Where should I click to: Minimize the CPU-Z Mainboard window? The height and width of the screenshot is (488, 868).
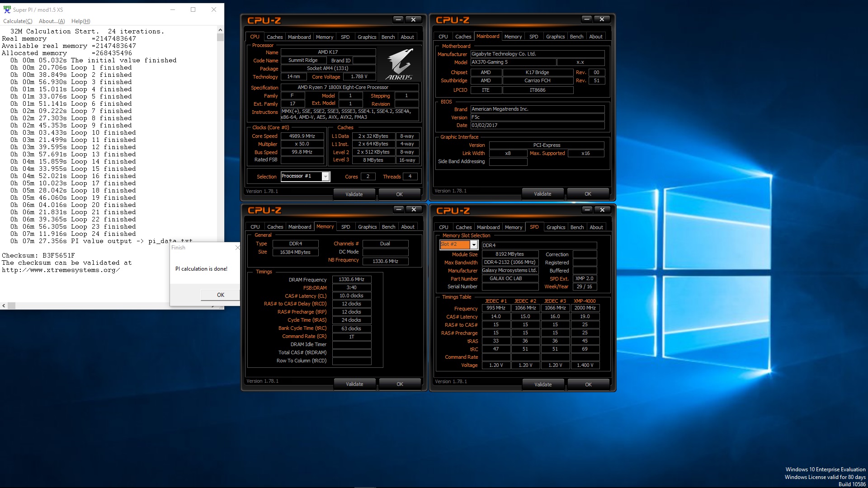[x=586, y=19]
